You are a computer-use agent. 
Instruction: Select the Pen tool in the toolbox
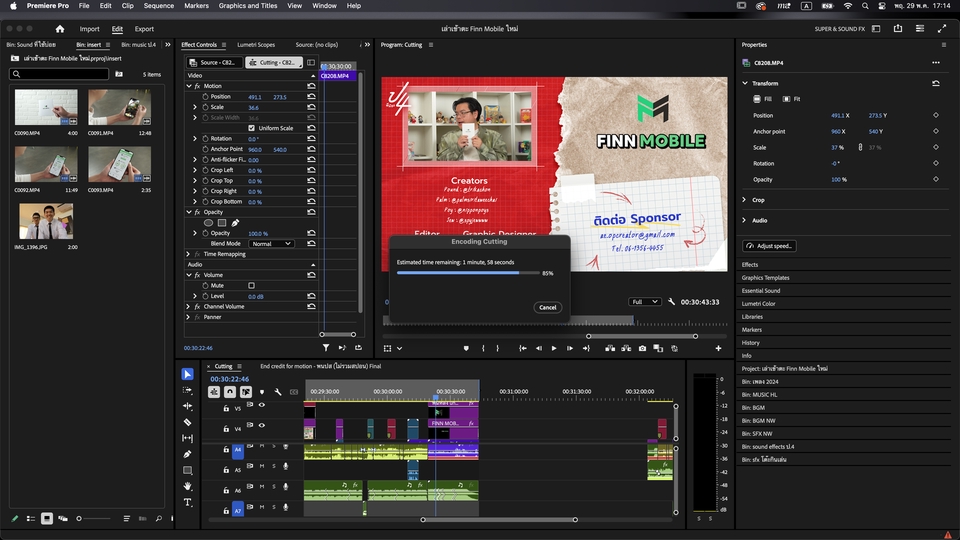coord(187,454)
